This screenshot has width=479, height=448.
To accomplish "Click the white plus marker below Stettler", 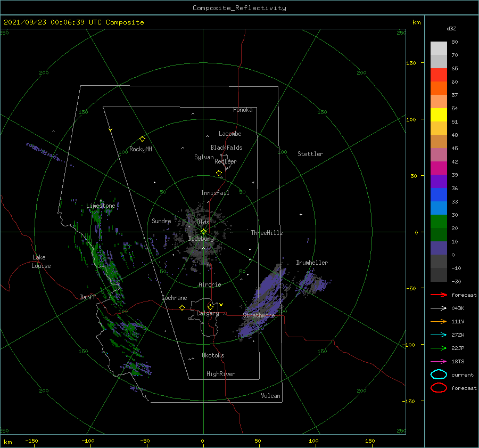I will click(301, 214).
